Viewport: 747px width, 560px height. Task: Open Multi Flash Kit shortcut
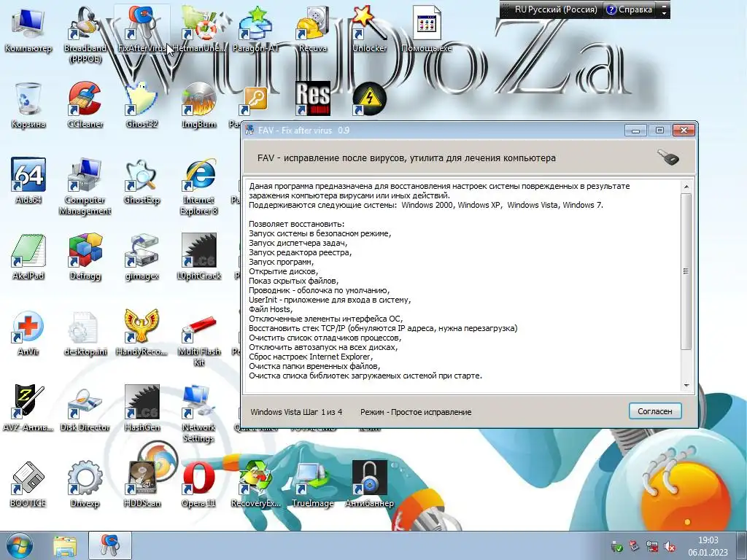click(x=198, y=338)
